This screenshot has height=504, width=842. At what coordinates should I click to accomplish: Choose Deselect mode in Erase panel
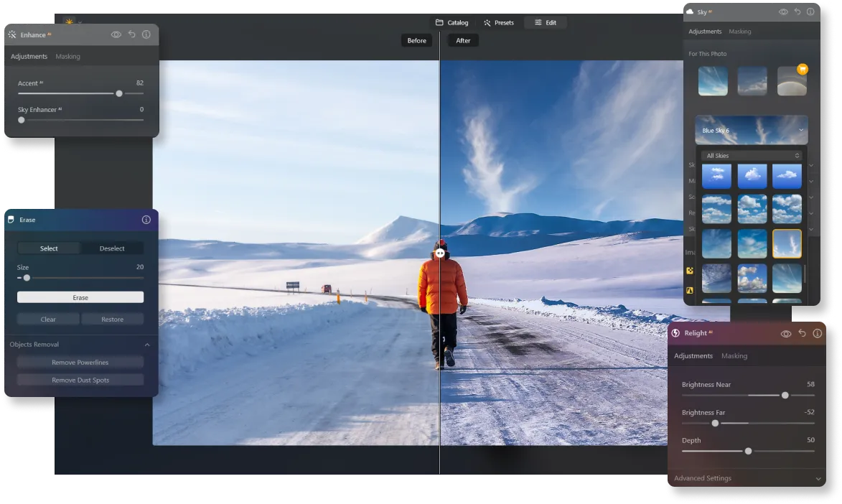point(112,248)
